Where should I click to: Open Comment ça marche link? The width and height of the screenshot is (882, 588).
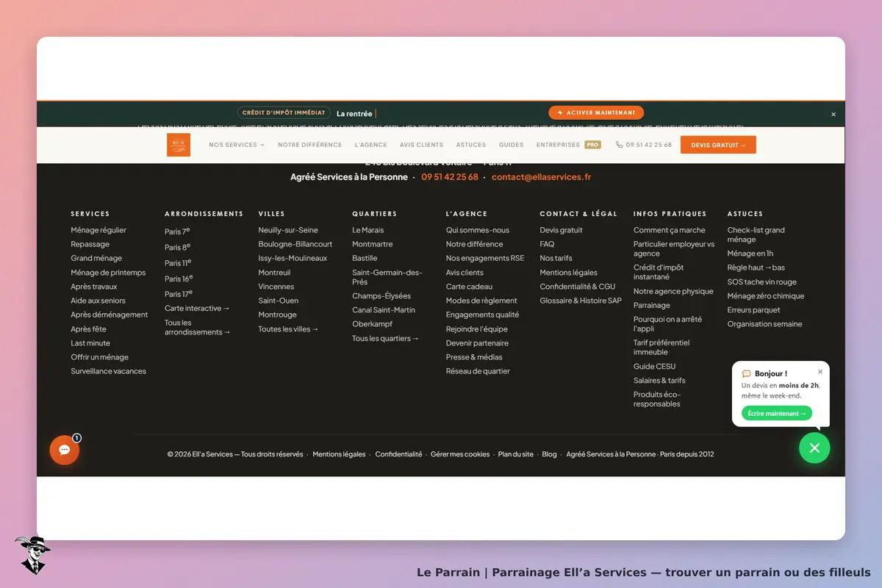[x=669, y=230]
